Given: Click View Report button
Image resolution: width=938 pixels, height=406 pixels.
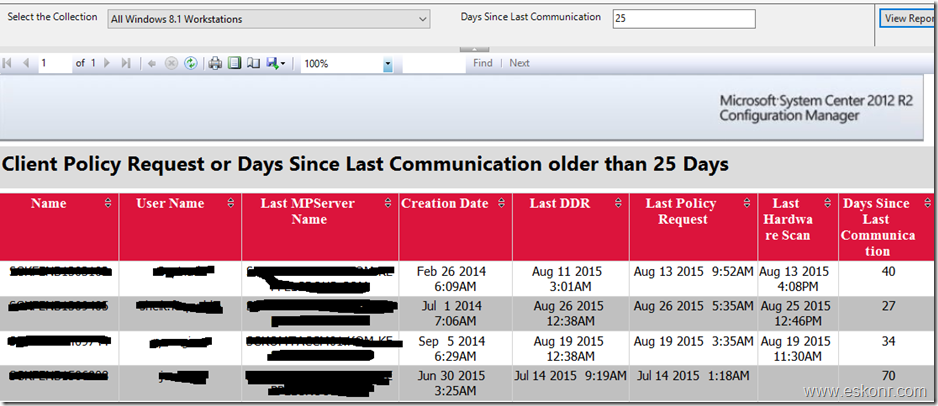Looking at the screenshot, I should (909, 18).
